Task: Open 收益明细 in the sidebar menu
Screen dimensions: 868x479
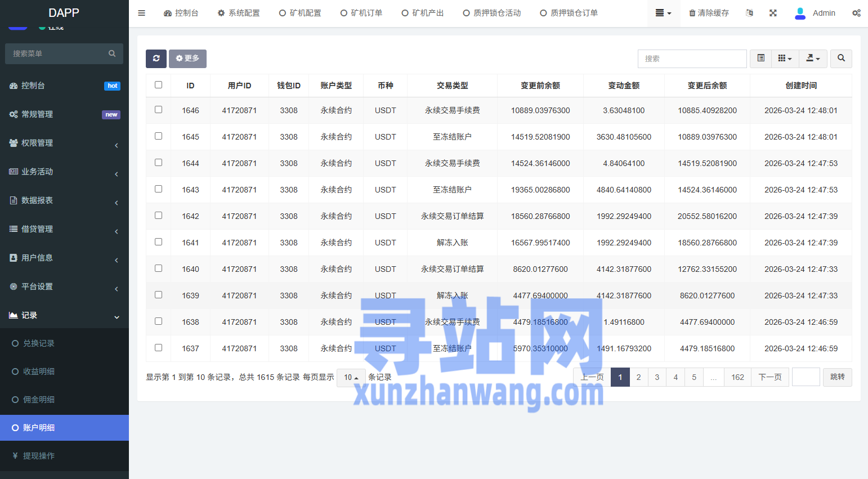Action: click(38, 371)
